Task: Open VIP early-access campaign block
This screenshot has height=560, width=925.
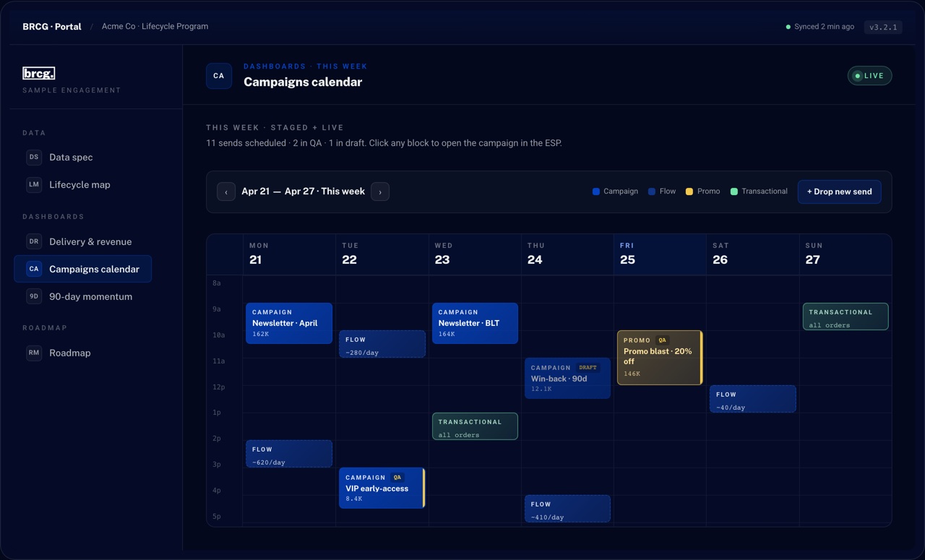Action: [382, 488]
